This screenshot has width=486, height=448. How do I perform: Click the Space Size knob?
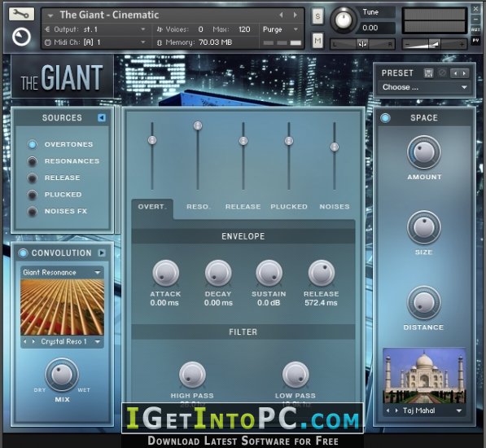(423, 227)
